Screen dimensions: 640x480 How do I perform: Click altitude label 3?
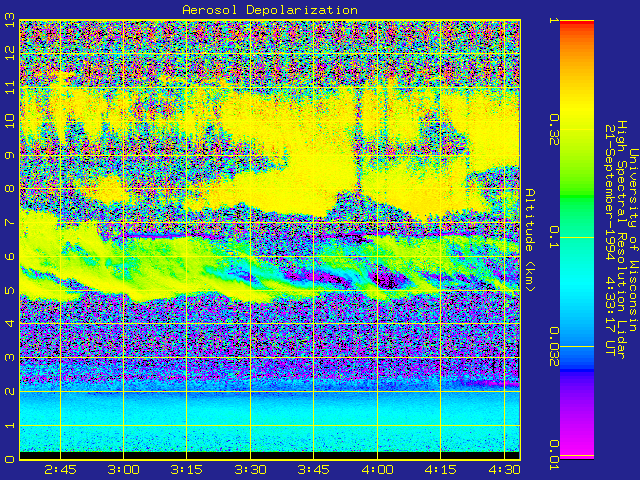pyautogui.click(x=10, y=358)
